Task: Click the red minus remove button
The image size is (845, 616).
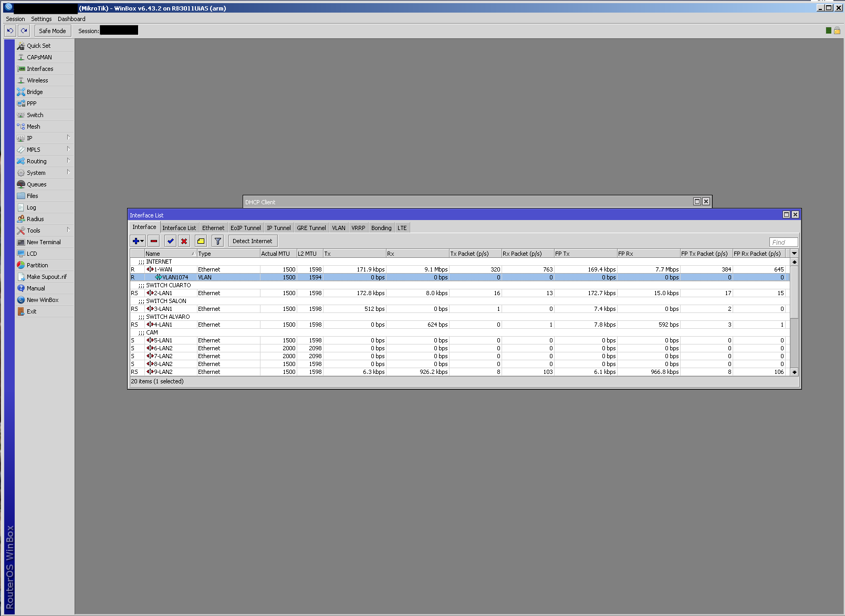Action: [154, 241]
